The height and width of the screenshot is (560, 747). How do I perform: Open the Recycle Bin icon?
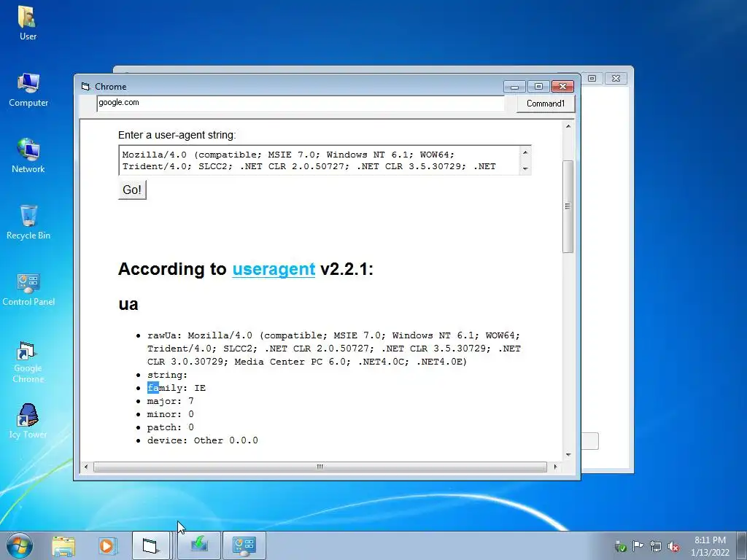28,222
